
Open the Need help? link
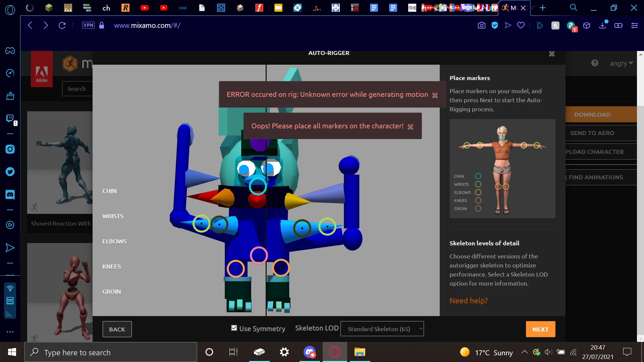[468, 301]
